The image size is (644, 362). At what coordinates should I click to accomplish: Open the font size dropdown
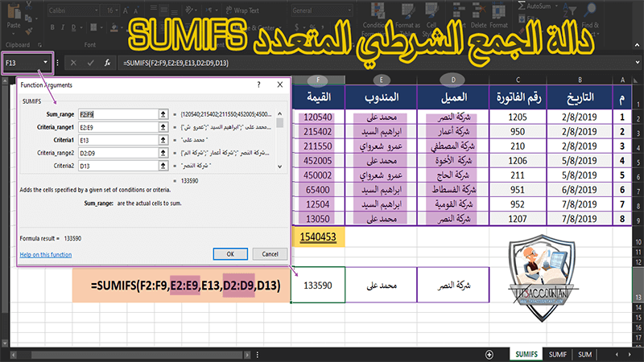coord(117,10)
